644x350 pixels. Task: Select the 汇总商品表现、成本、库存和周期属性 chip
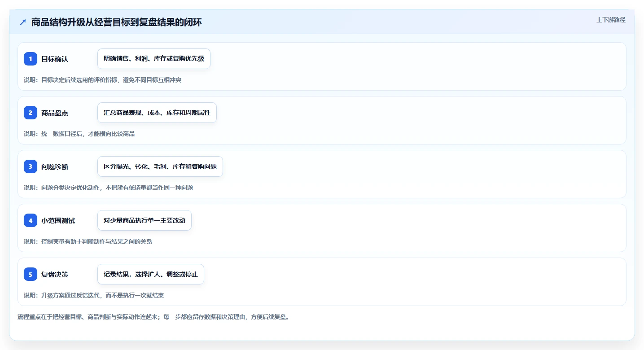[157, 113]
